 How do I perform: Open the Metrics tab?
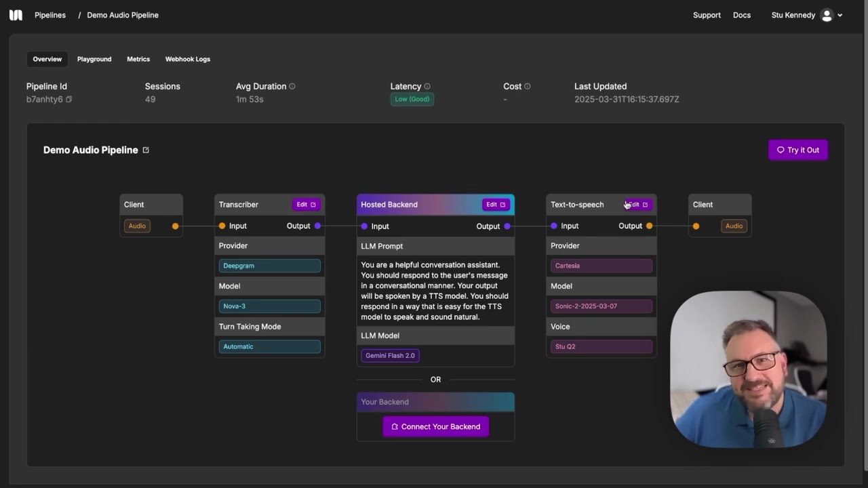tap(138, 59)
